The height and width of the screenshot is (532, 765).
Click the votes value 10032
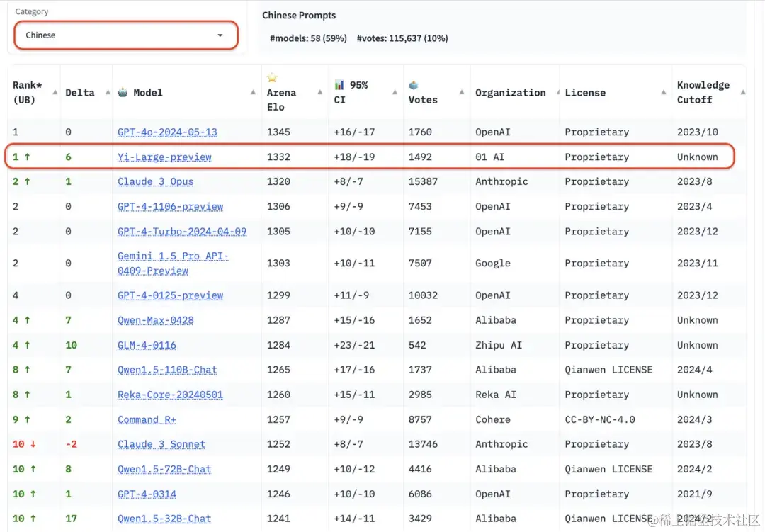[423, 295]
